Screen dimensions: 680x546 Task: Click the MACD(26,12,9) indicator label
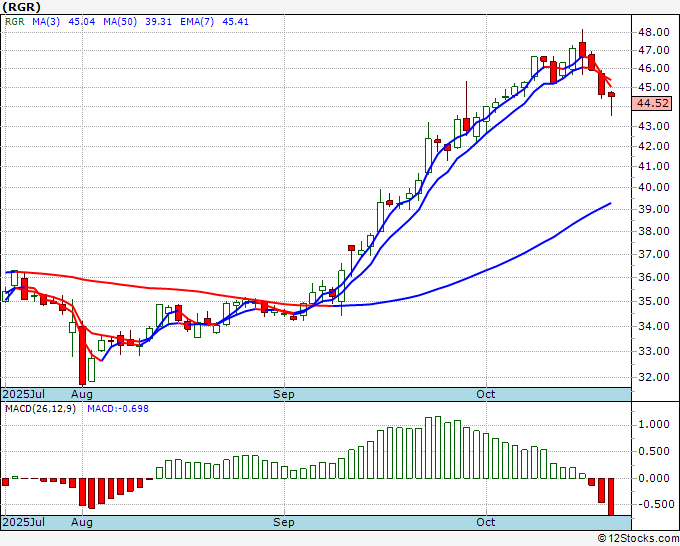(40, 409)
